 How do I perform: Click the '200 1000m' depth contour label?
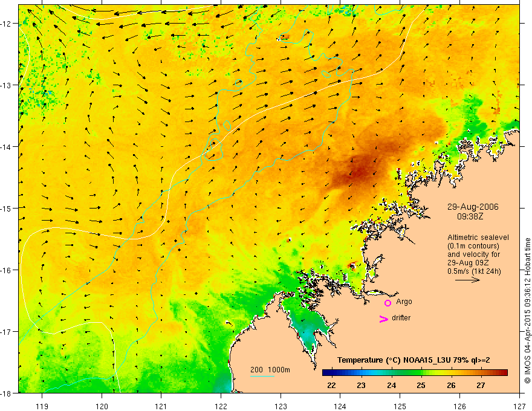270,370
